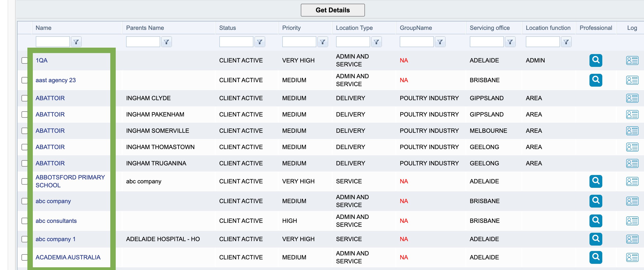View log for ACADEMIA AUSTRALIA
Image resolution: width=644 pixels, height=270 pixels.
[632, 257]
